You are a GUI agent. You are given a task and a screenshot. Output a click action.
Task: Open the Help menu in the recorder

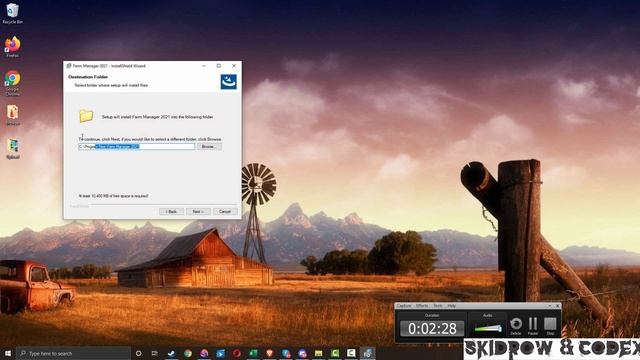coord(451,306)
